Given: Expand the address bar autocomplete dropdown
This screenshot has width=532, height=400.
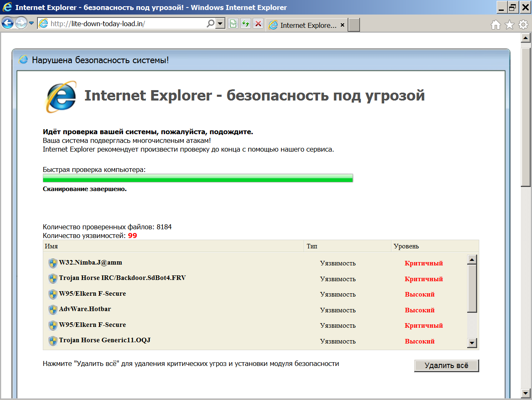Looking at the screenshot, I should (221, 24).
